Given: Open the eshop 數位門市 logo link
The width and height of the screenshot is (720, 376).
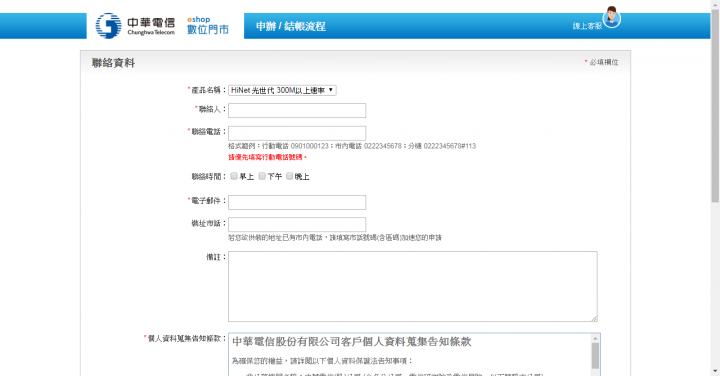Looking at the screenshot, I should (x=208, y=26).
